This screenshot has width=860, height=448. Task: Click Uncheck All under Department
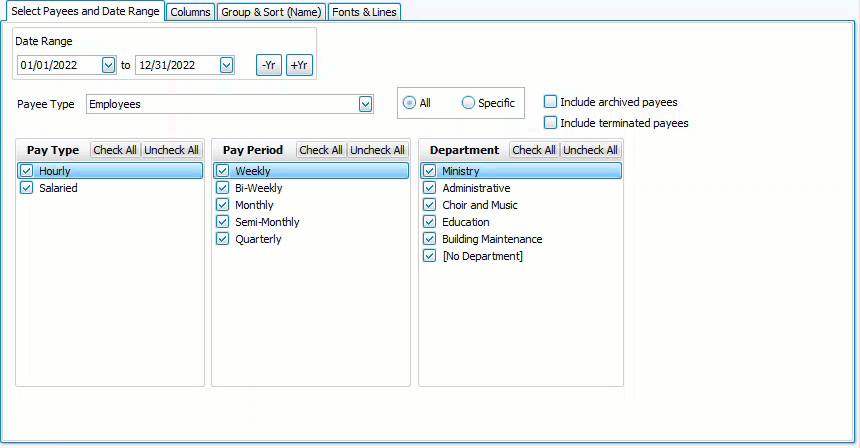click(x=590, y=150)
